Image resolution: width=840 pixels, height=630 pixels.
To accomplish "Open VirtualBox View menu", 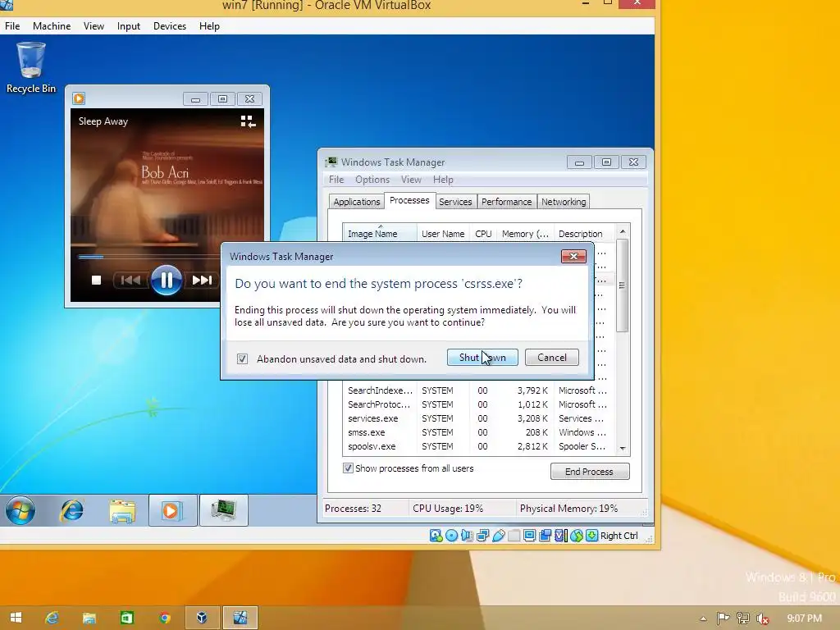I will [x=94, y=26].
